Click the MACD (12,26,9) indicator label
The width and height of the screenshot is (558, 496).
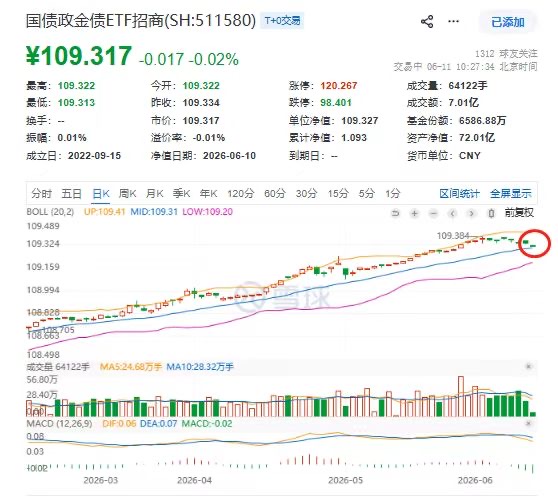[x=59, y=423]
